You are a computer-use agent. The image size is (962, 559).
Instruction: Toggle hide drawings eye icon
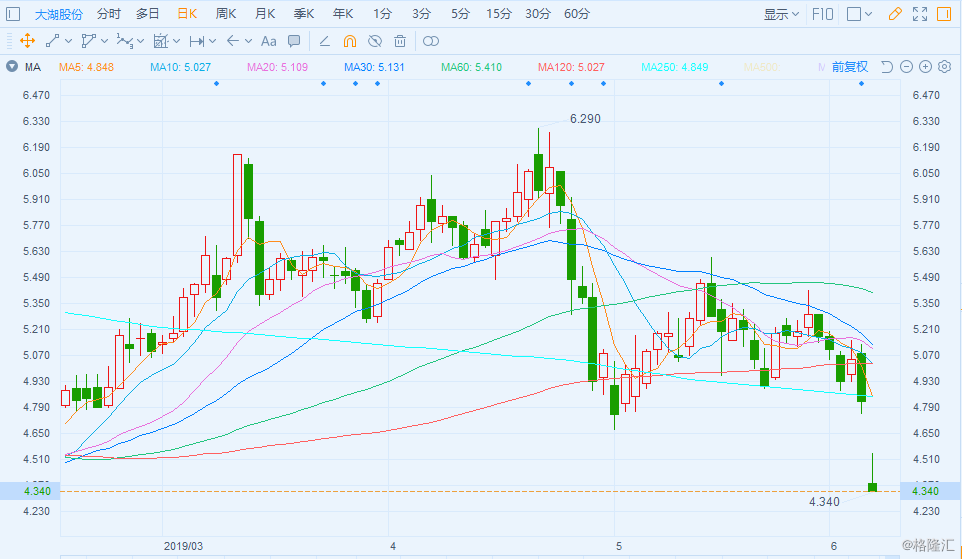[x=375, y=41]
